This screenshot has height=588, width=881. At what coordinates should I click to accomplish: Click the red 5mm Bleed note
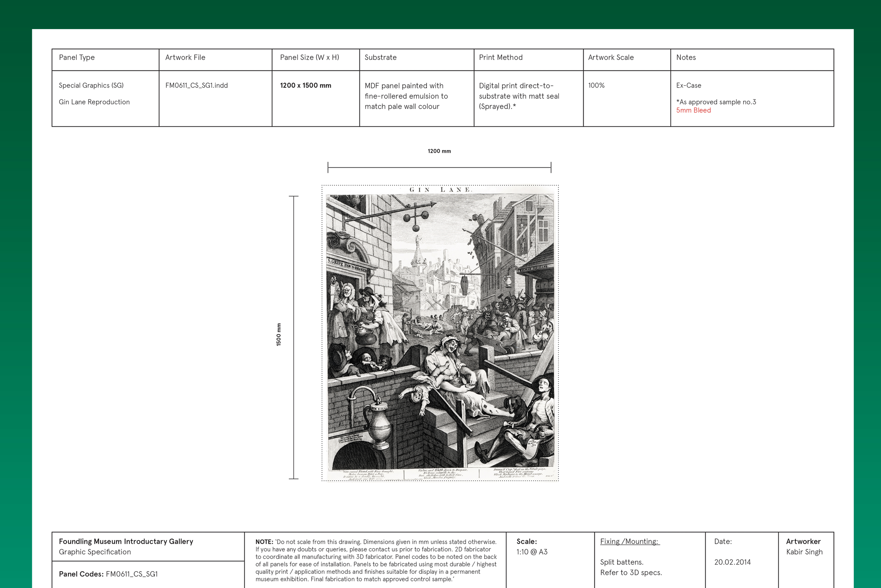coord(693,110)
